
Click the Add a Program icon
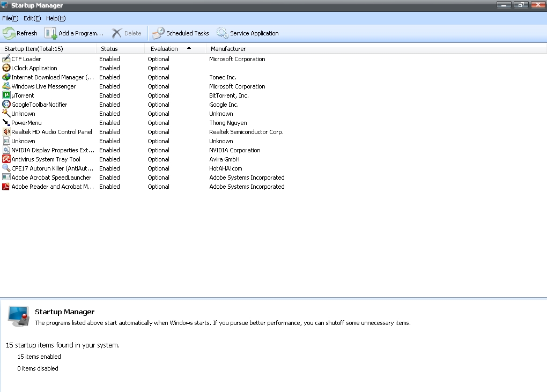pyautogui.click(x=50, y=33)
